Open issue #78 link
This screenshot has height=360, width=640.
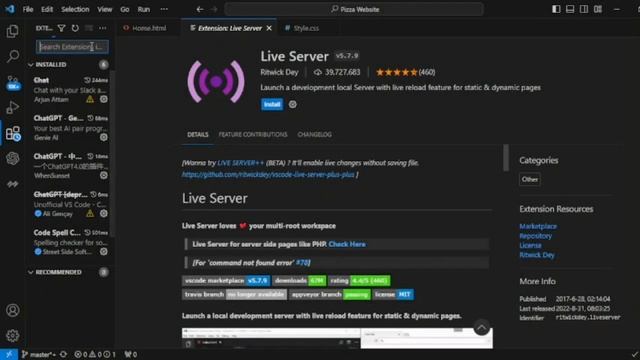302,263
